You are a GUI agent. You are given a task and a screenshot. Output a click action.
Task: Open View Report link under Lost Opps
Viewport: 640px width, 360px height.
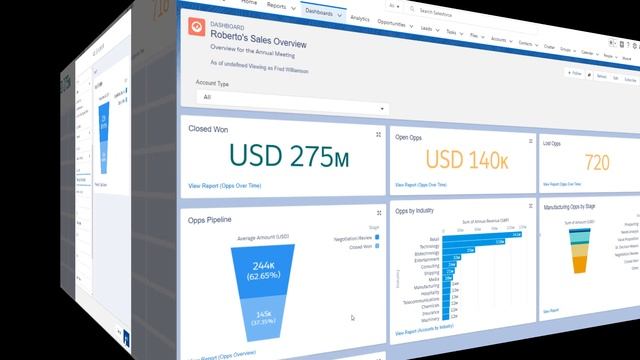[x=562, y=184]
